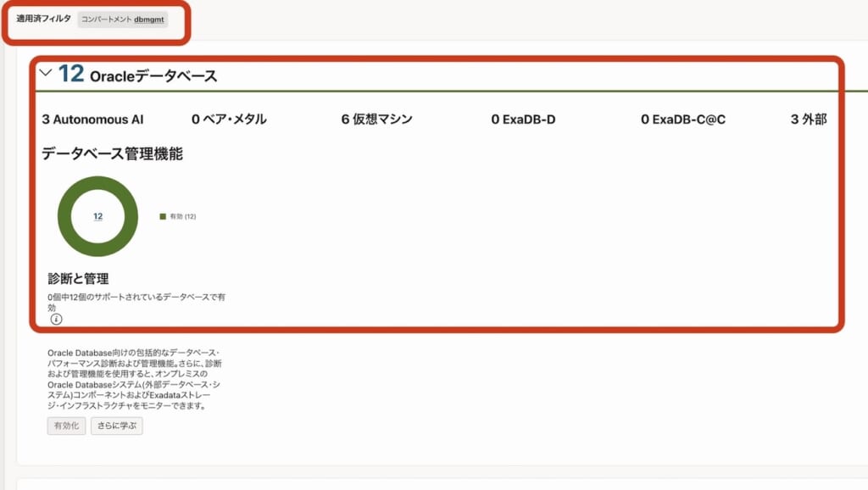Click the 6 仮想マシン count
This screenshot has height=490, width=868.
coord(377,120)
